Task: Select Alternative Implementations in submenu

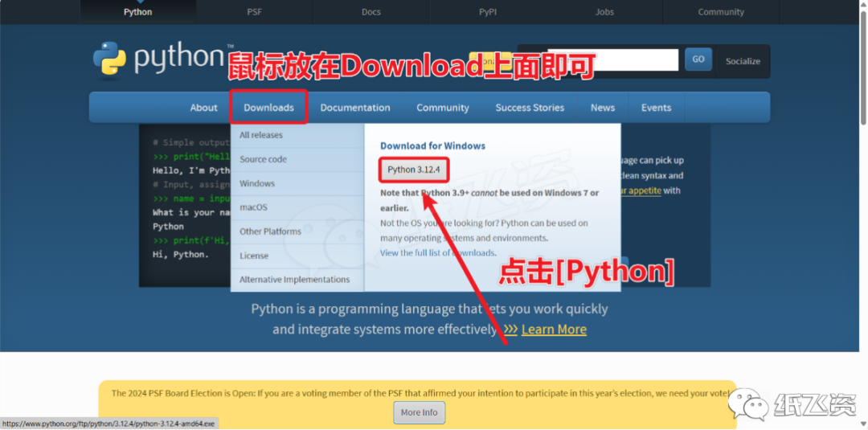Action: tap(297, 280)
